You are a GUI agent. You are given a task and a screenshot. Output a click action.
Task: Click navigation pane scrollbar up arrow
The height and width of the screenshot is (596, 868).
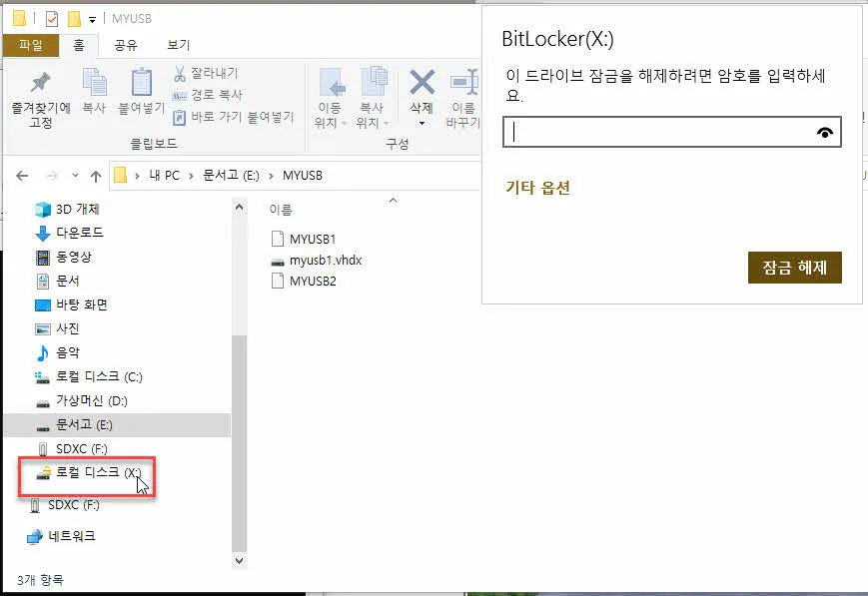[239, 208]
